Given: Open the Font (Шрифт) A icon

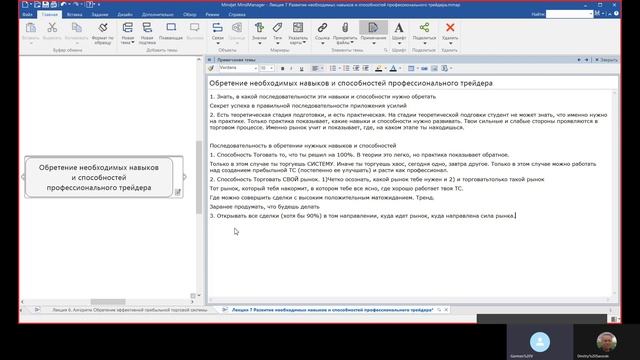Looking at the screenshot, I should click(x=399, y=28).
